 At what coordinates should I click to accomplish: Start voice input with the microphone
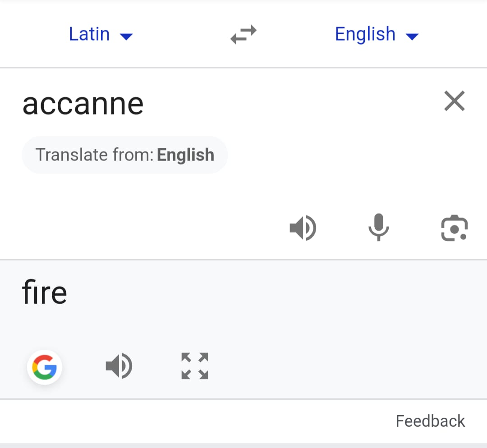(x=378, y=228)
